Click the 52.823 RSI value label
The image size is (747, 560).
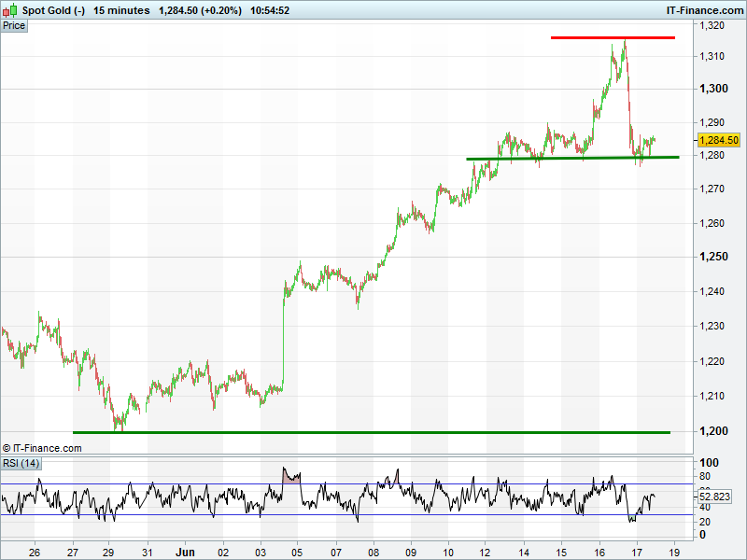point(714,497)
